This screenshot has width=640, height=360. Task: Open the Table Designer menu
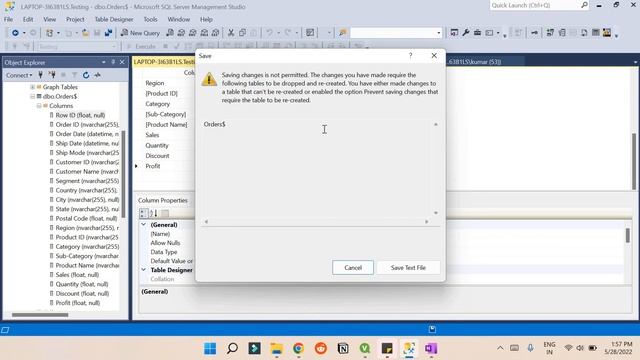click(x=114, y=19)
